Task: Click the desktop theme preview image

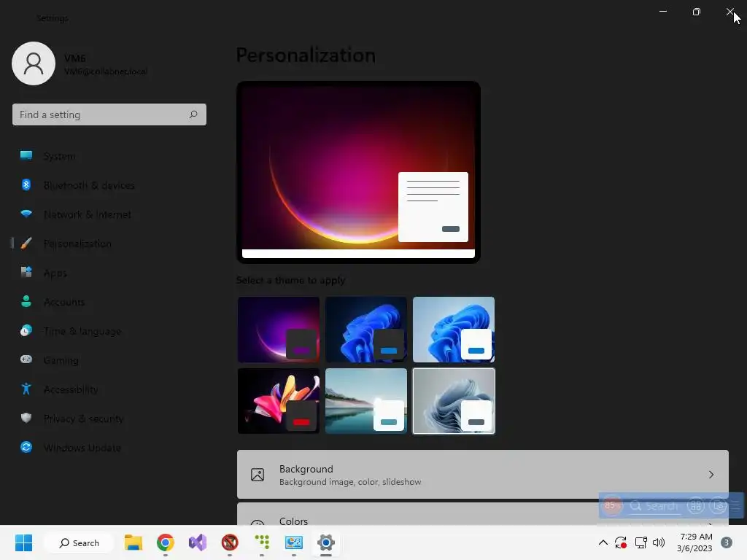Action: [358, 172]
